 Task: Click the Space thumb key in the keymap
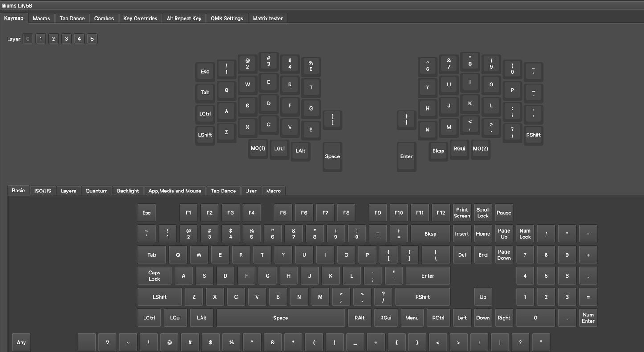[332, 156]
